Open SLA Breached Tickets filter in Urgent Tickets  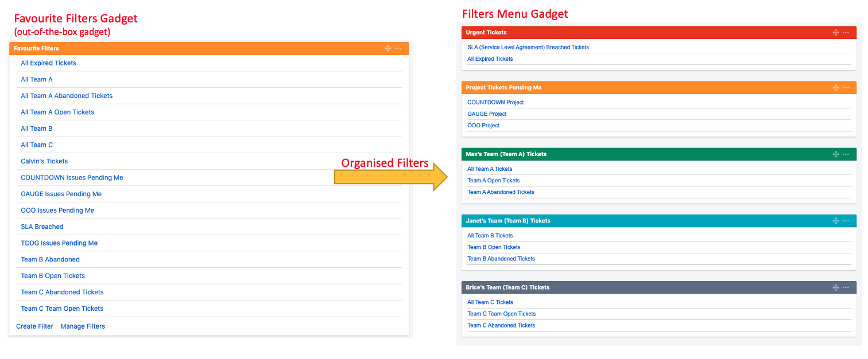[528, 48]
